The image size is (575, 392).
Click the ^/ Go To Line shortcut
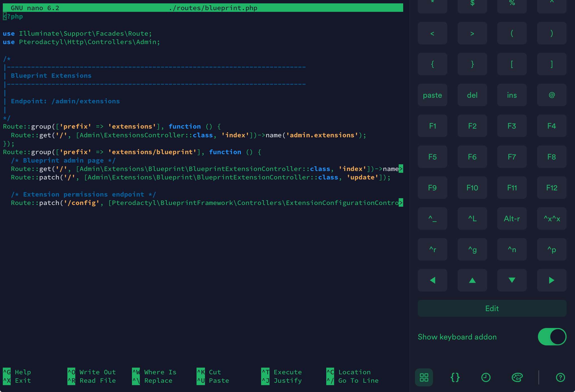point(352,380)
